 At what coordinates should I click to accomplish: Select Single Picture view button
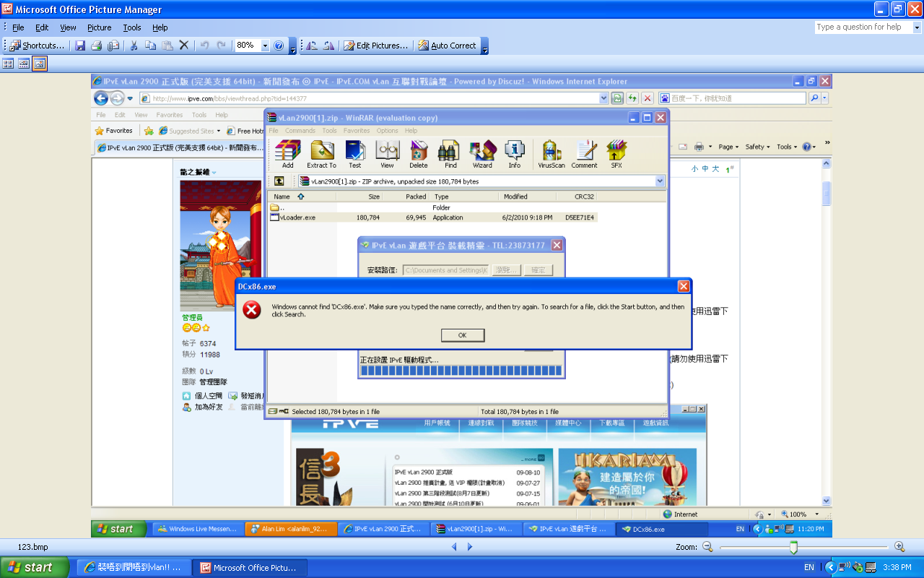(40, 64)
